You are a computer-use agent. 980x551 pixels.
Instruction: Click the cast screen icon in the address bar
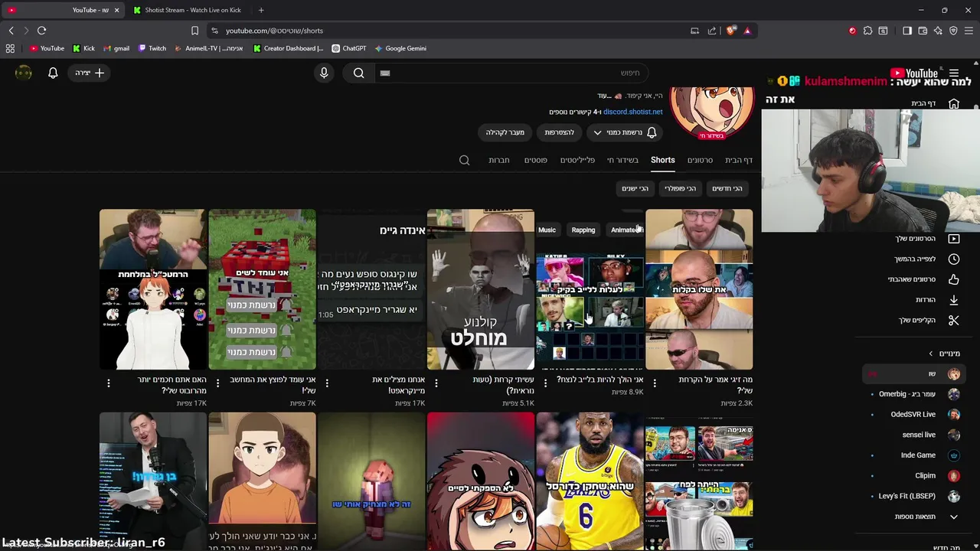(x=694, y=31)
